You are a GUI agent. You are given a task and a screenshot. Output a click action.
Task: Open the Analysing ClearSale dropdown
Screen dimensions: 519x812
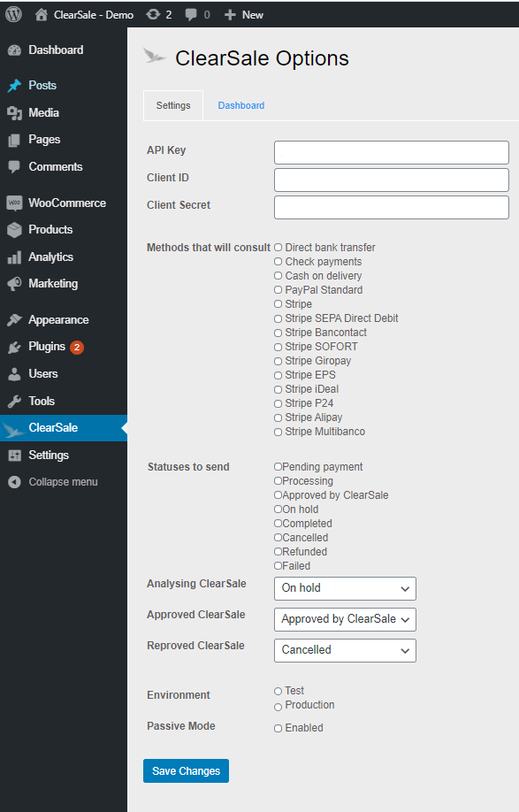[x=345, y=588]
